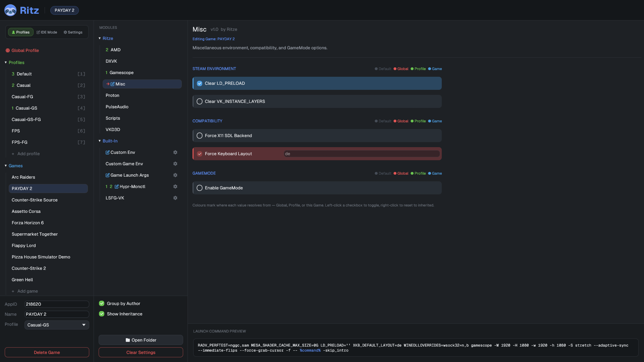The width and height of the screenshot is (644, 362).
Task: Click edit icon beside Custom Env
Action: coord(108,152)
